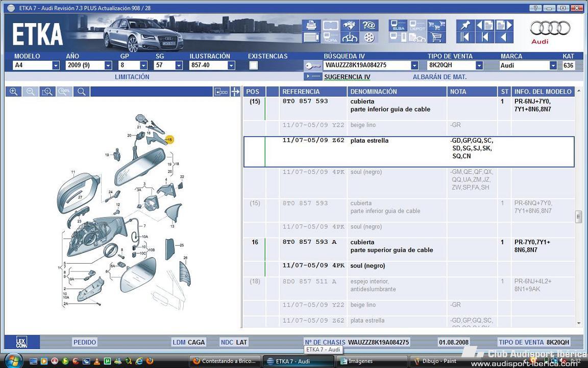Click the POS column header
The width and height of the screenshot is (588, 368).
click(x=254, y=91)
